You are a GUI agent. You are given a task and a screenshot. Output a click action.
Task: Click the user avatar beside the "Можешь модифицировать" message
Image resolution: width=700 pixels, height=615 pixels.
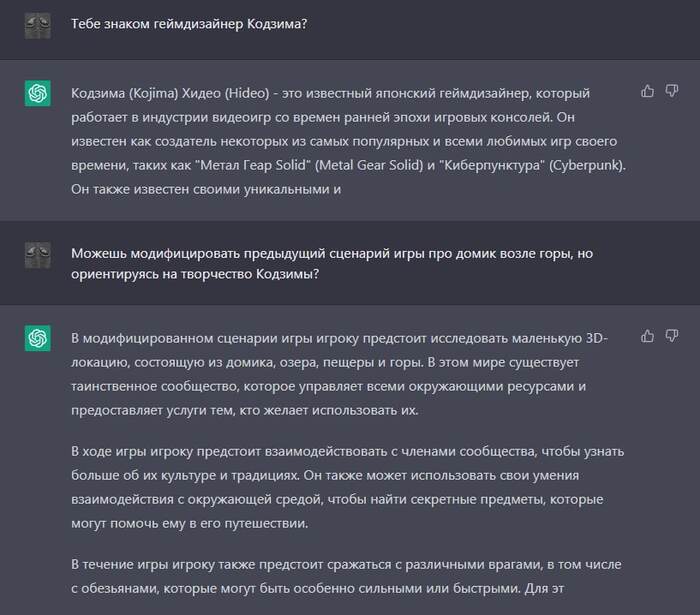coord(37,255)
